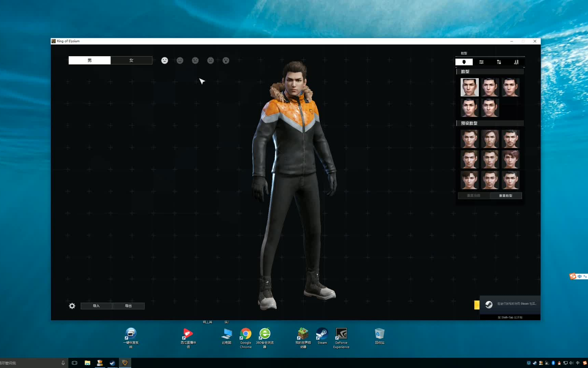This screenshot has height=368, width=588.
Task: Open the makeup brushes tab
Action: [499, 62]
